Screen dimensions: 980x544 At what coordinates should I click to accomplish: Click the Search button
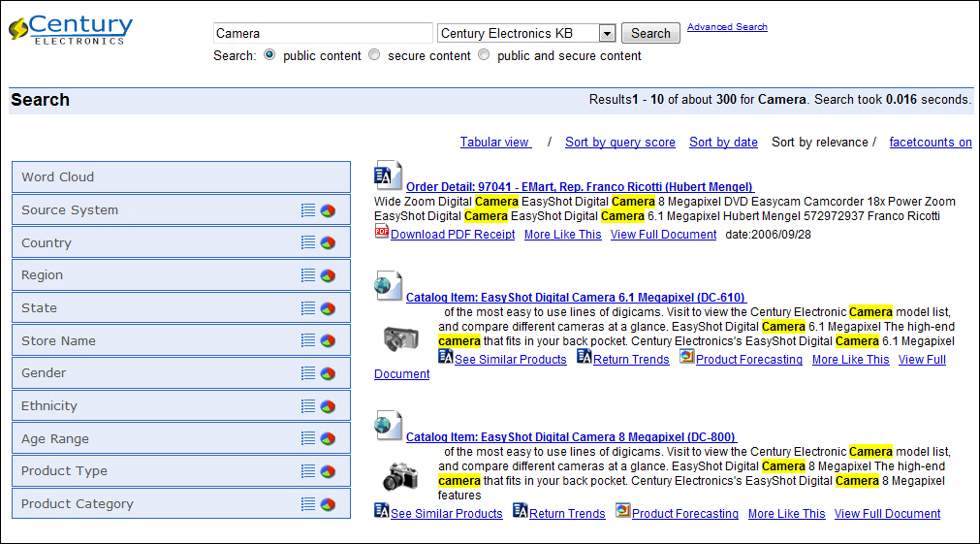coord(650,33)
